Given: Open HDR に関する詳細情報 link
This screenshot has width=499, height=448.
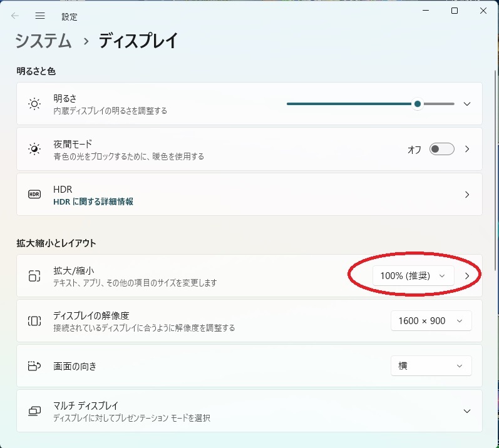Looking at the screenshot, I should point(93,201).
